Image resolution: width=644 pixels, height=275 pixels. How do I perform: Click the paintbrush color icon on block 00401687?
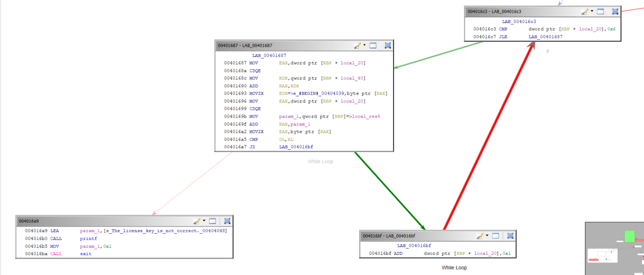(x=357, y=46)
